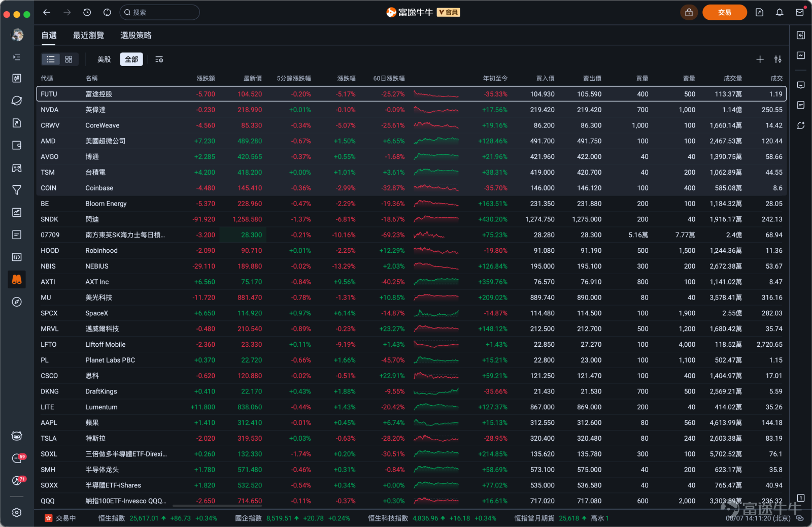Screen dimensions: 812x527
Task: Filter watchlist by 美股
Action: (x=104, y=59)
